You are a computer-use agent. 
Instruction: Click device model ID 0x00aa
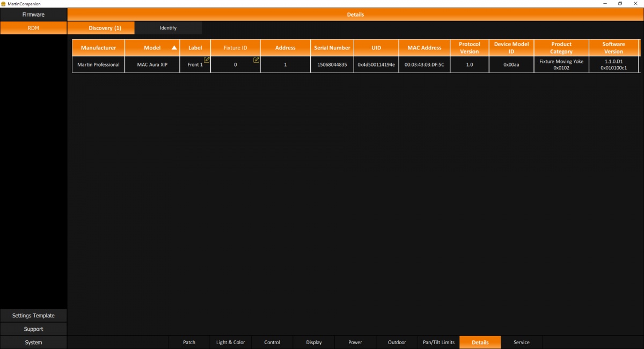[511, 64]
